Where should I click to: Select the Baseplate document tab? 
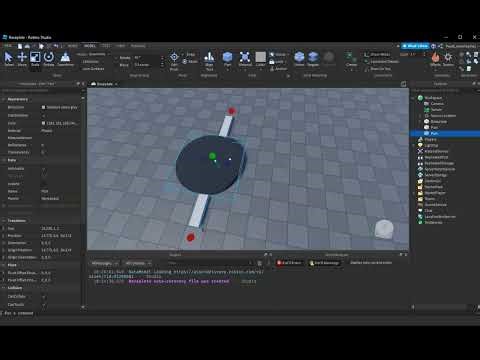pyautogui.click(x=104, y=84)
